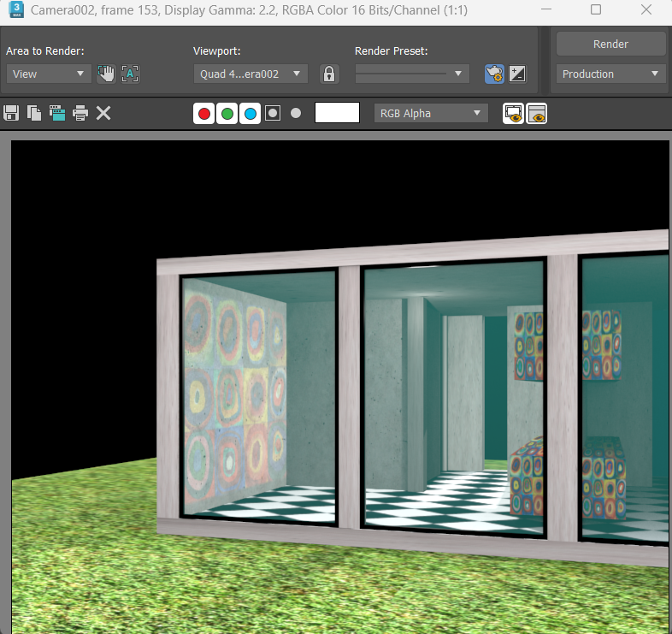Toggle the monochrome circle button
The width and height of the screenshot is (672, 634).
pos(296,113)
